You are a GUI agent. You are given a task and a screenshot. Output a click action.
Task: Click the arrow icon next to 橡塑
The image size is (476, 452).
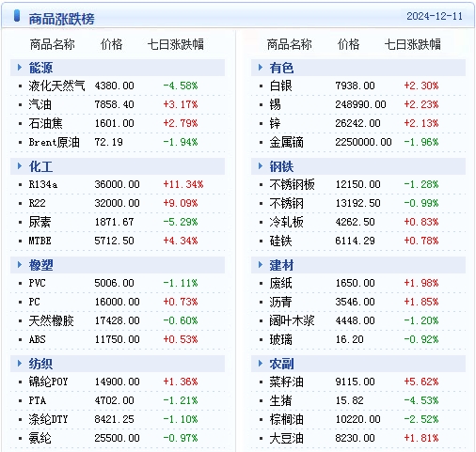(20, 265)
